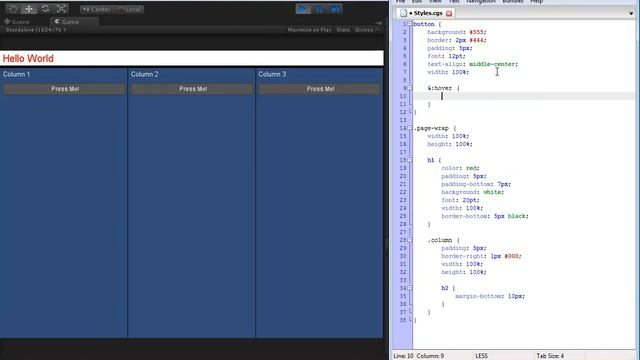The width and height of the screenshot is (640, 360).
Task: Click the 'text-align: middle-center;' code line
Action: coord(472,64)
